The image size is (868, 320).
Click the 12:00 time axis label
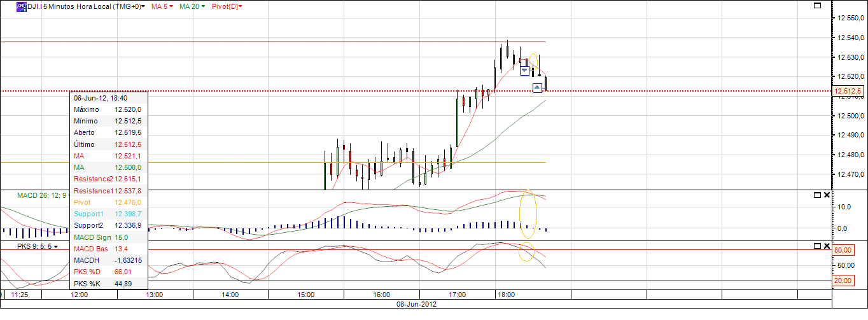point(79,295)
